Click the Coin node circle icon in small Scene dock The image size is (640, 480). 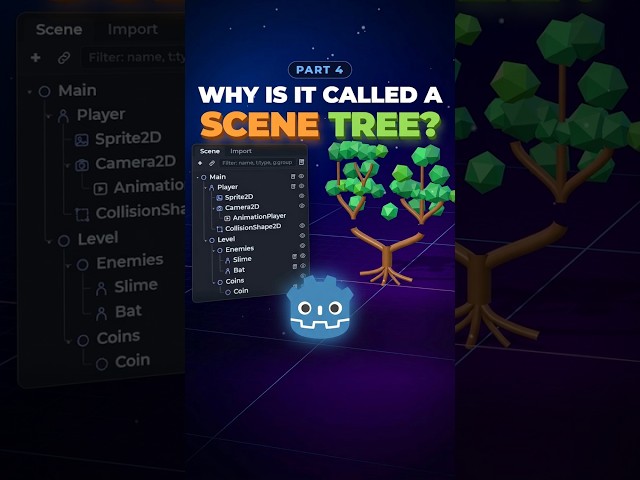(x=228, y=292)
